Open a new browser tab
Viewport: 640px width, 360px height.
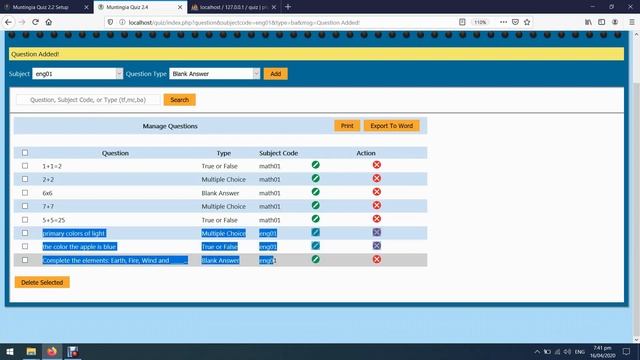[x=288, y=7]
